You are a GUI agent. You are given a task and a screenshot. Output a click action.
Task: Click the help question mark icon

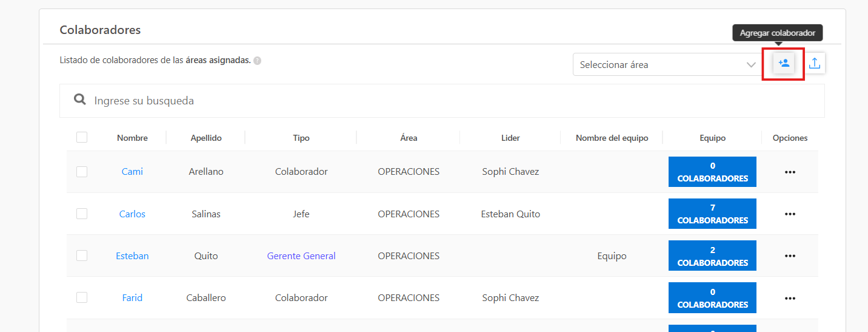tap(258, 61)
